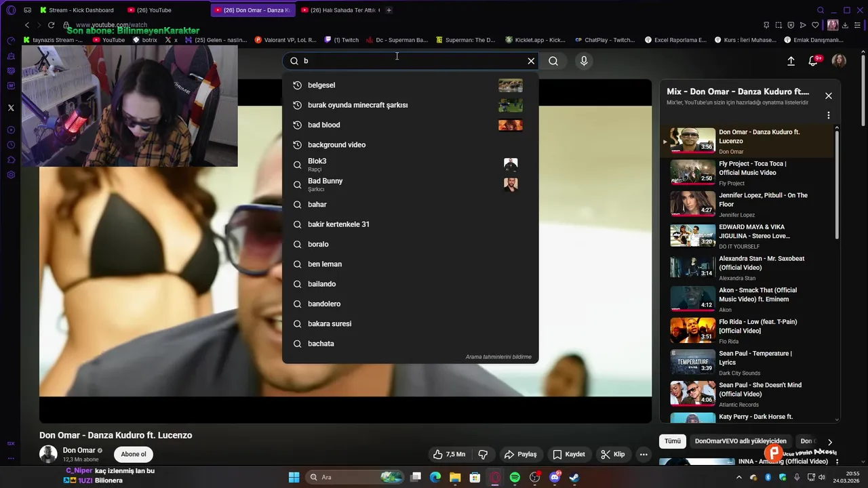Open Windows Start menu
Viewport: 868px width, 488px height.
click(294, 477)
